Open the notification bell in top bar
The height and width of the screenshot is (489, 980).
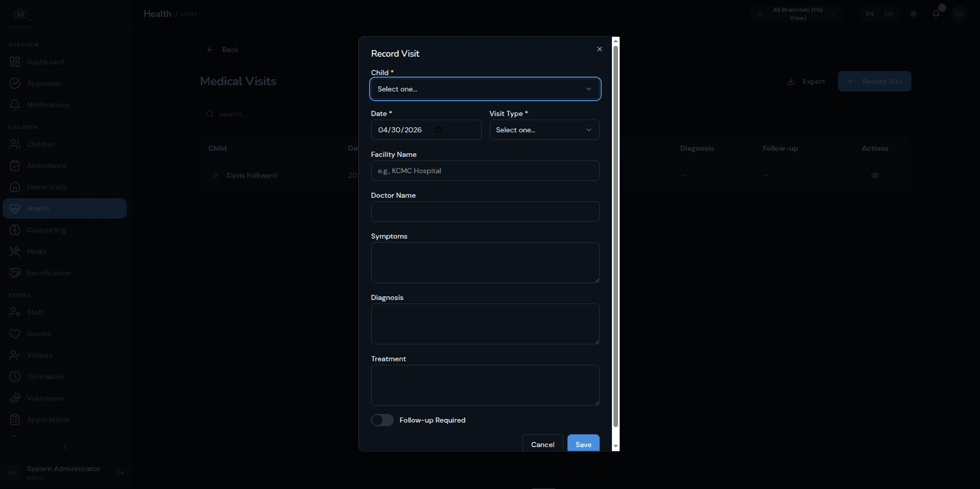pyautogui.click(x=936, y=14)
